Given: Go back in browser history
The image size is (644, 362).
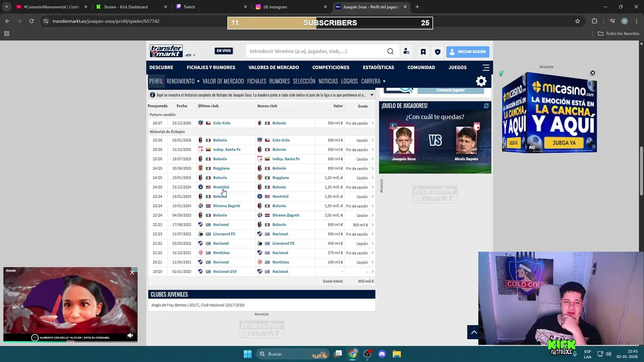Looking at the screenshot, I should pos(7,21).
